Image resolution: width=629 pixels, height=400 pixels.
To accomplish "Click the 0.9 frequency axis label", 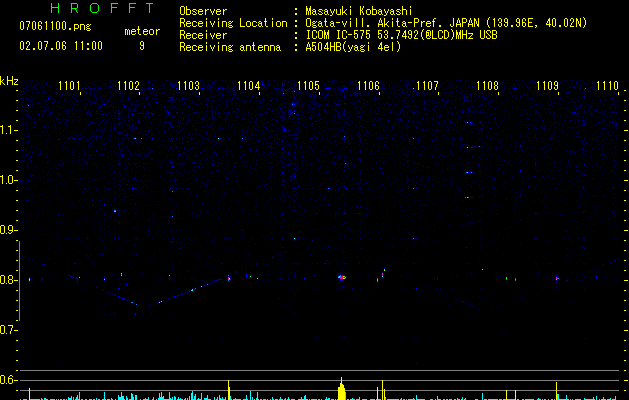I will click(8, 230).
